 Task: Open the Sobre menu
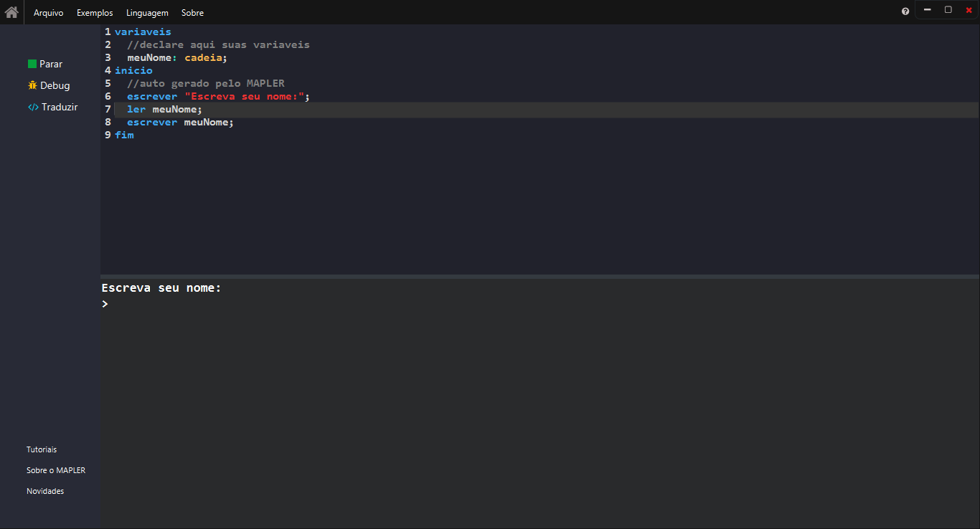[192, 13]
